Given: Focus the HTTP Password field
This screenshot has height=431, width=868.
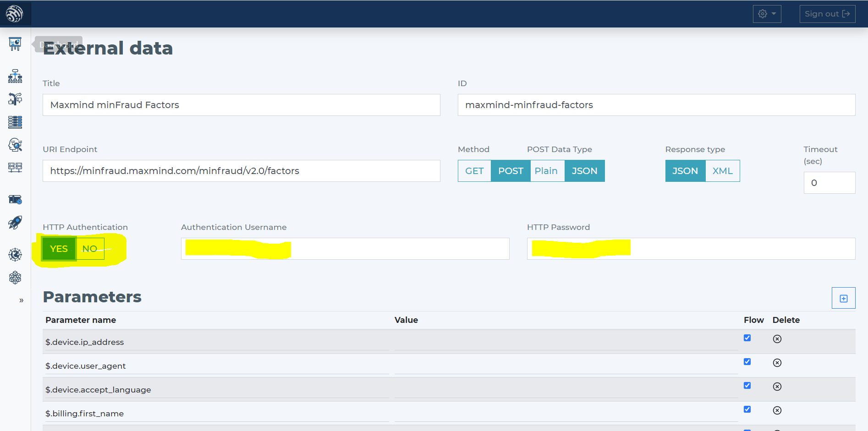Looking at the screenshot, I should pyautogui.click(x=691, y=249).
